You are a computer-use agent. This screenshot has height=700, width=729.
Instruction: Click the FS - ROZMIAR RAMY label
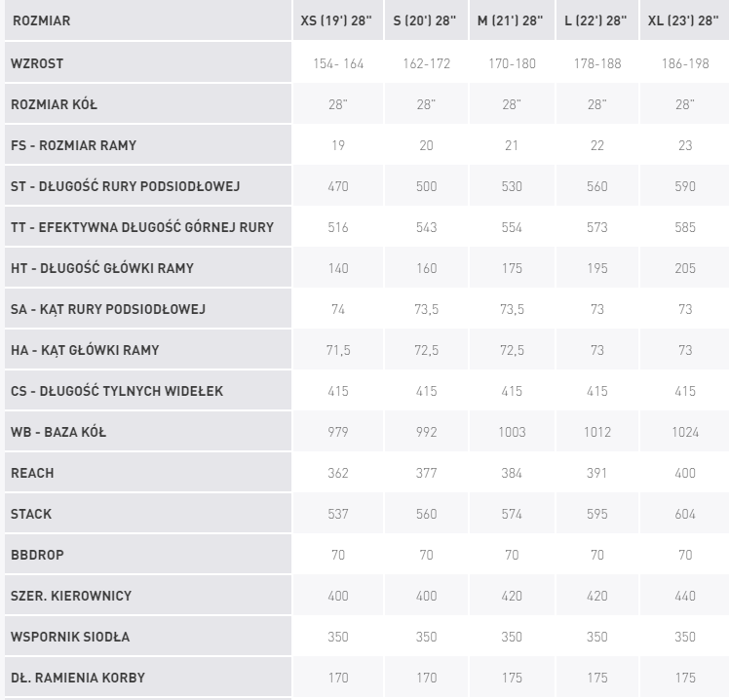tap(73, 145)
